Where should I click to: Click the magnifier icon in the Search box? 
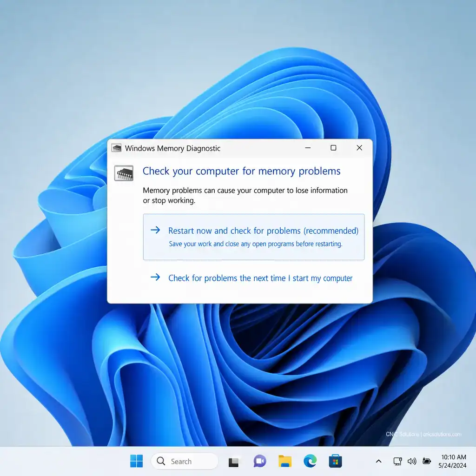click(x=161, y=461)
